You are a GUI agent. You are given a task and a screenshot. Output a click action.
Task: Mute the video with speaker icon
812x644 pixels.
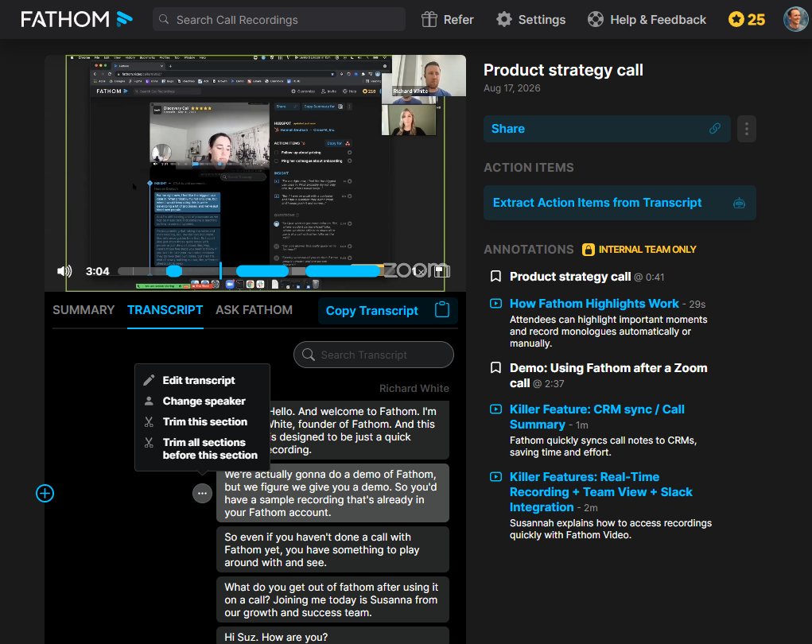[x=64, y=271]
